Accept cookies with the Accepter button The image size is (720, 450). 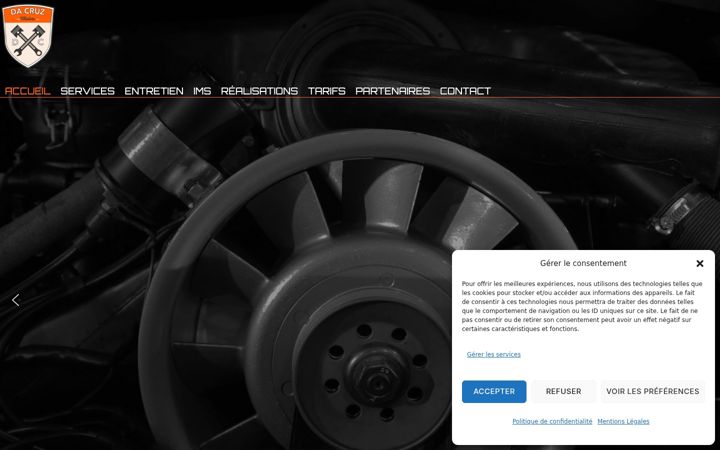[494, 391]
